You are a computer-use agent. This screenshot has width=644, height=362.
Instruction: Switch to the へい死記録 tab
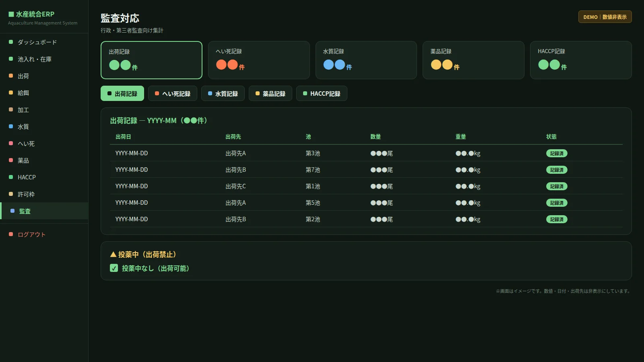tap(173, 93)
